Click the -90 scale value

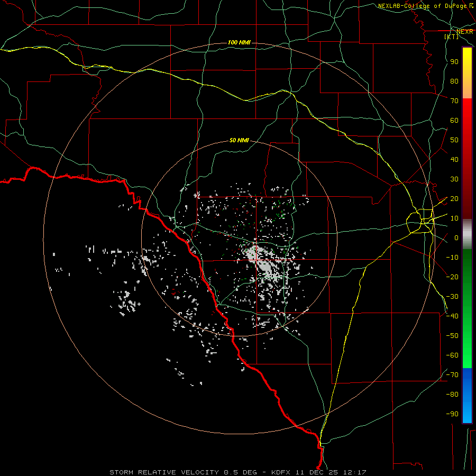tap(452, 414)
